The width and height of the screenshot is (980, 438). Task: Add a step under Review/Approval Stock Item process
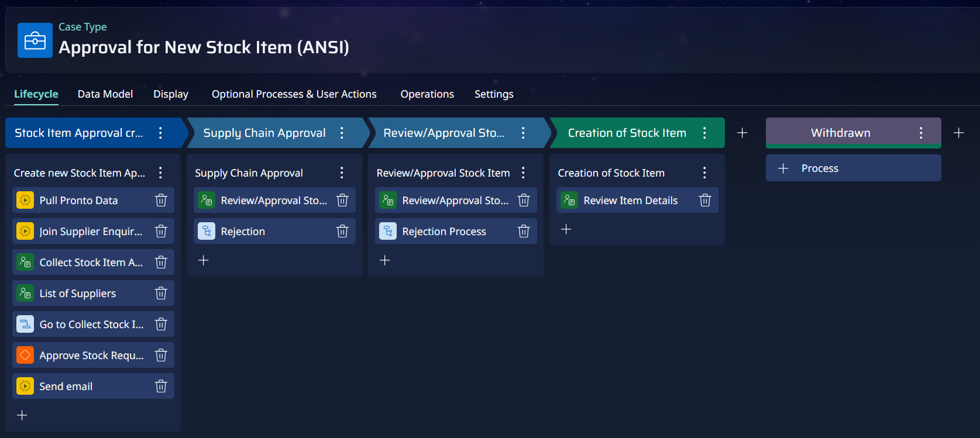point(385,260)
